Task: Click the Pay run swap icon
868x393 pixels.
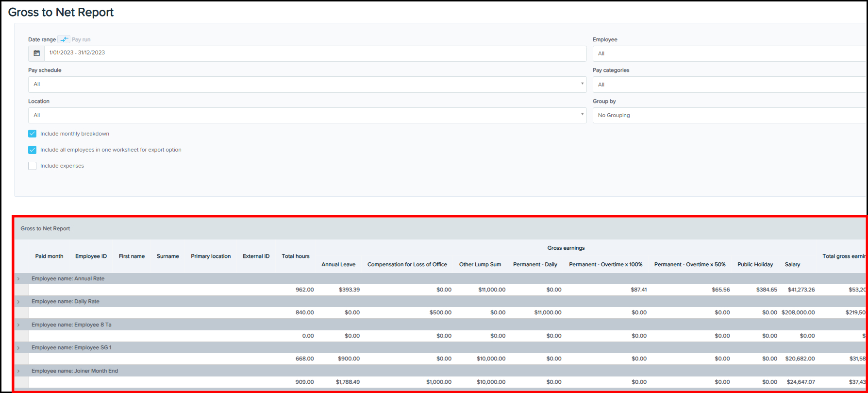Action: point(64,39)
